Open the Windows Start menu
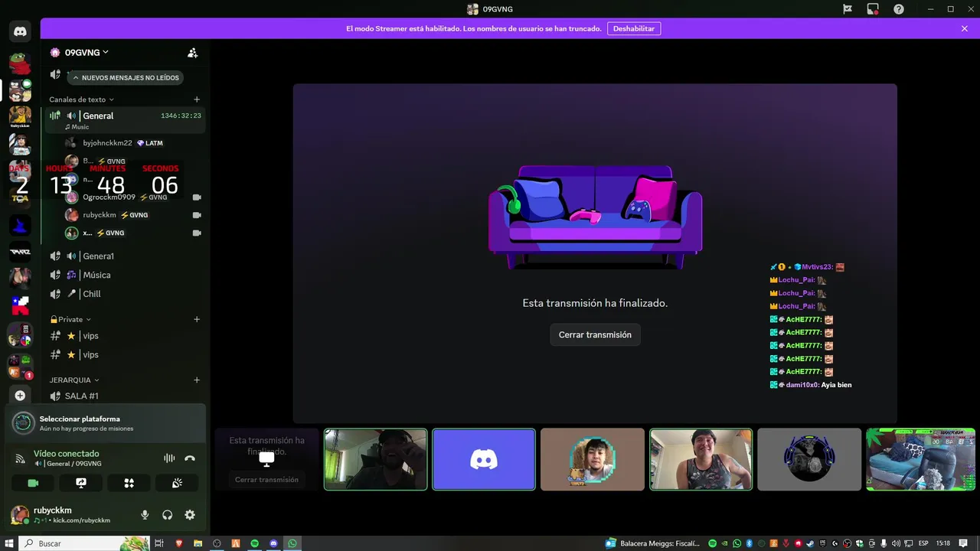980x551 pixels. click(x=8, y=543)
